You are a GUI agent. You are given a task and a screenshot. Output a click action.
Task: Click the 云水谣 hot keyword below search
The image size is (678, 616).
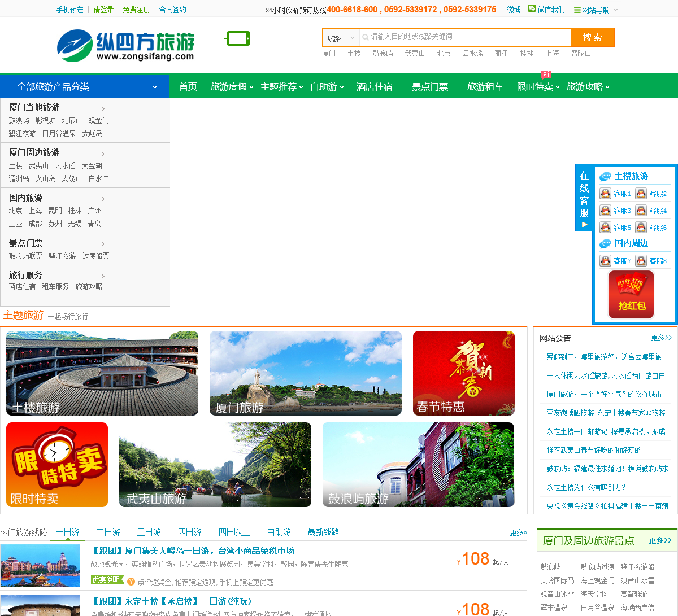pos(473,53)
